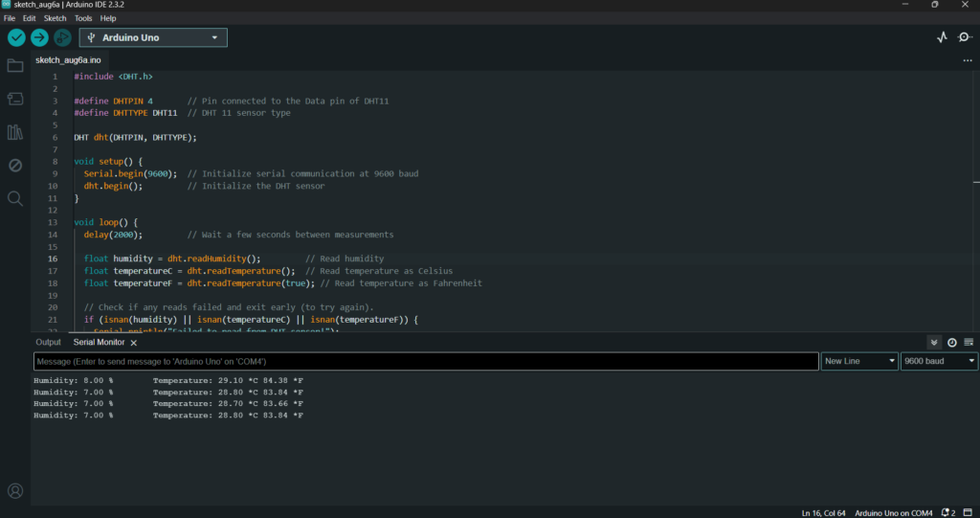The width and height of the screenshot is (980, 518).
Task: Toggle autoscroll in Serial Monitor
Action: 934,342
